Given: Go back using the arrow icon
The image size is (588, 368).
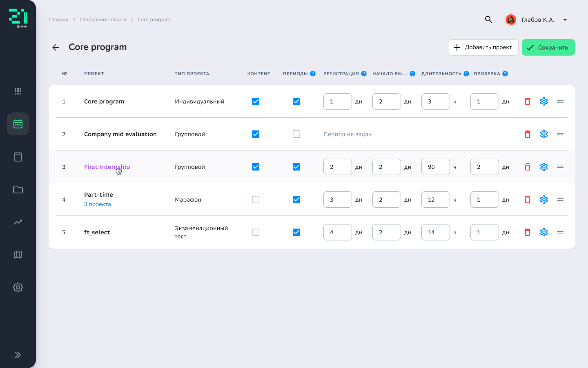Looking at the screenshot, I should pyautogui.click(x=56, y=47).
